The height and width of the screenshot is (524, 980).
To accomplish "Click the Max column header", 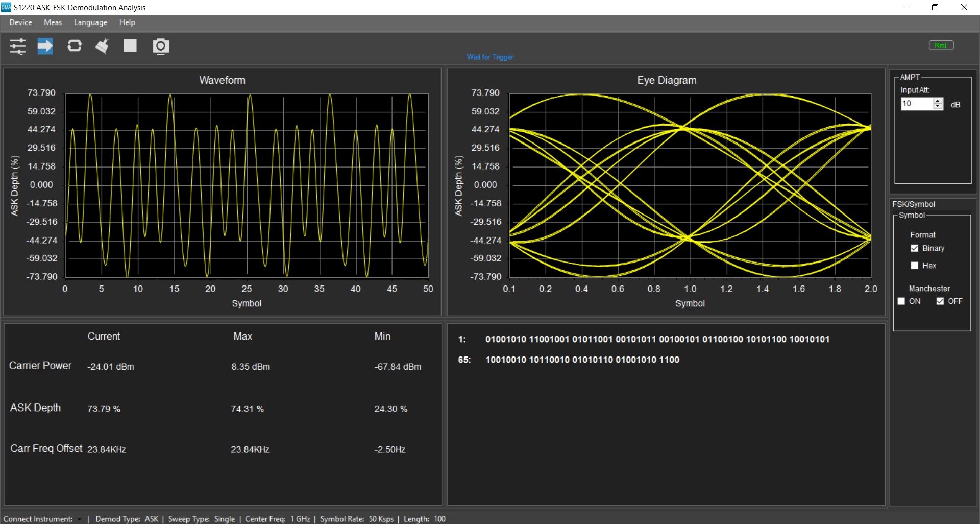I will click(242, 337).
